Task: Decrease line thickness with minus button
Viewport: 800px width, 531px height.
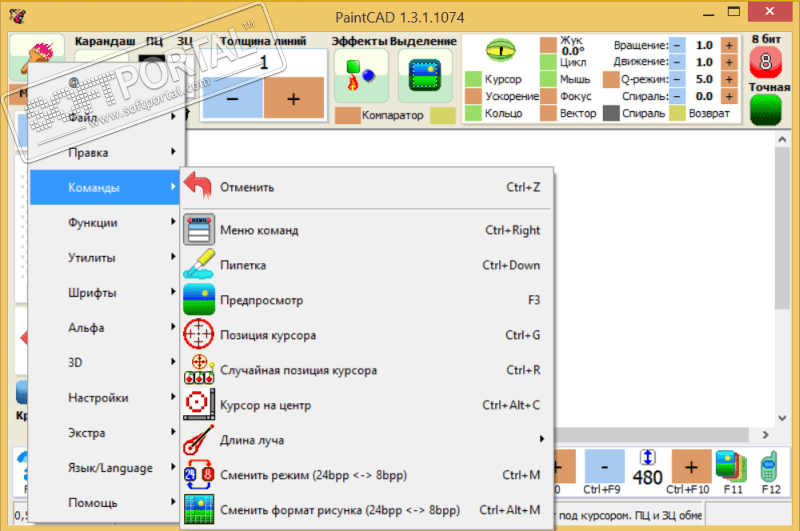Action: click(x=233, y=98)
